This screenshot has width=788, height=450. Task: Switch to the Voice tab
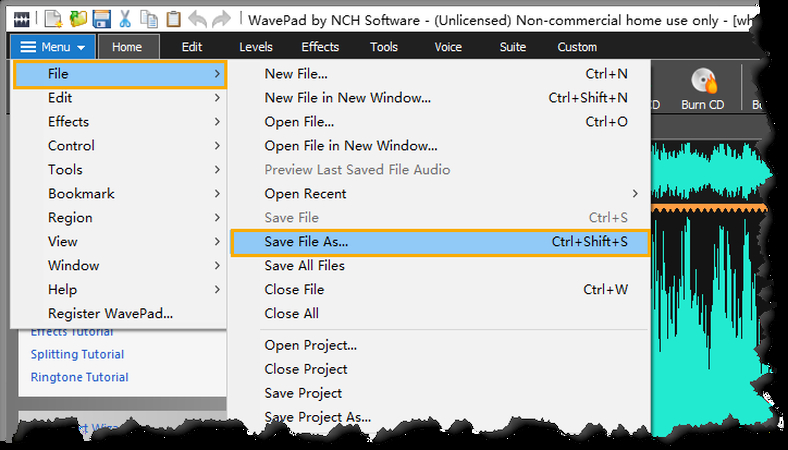(448, 47)
